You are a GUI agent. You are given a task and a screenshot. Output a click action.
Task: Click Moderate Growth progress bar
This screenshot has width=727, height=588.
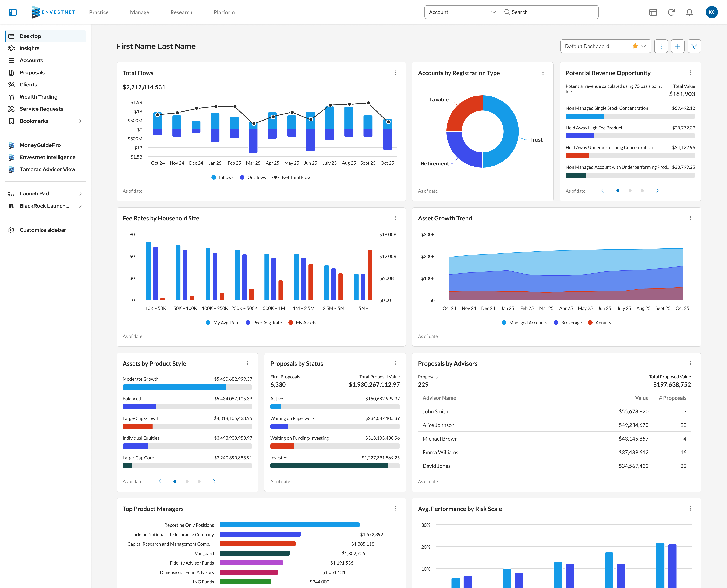(x=187, y=387)
